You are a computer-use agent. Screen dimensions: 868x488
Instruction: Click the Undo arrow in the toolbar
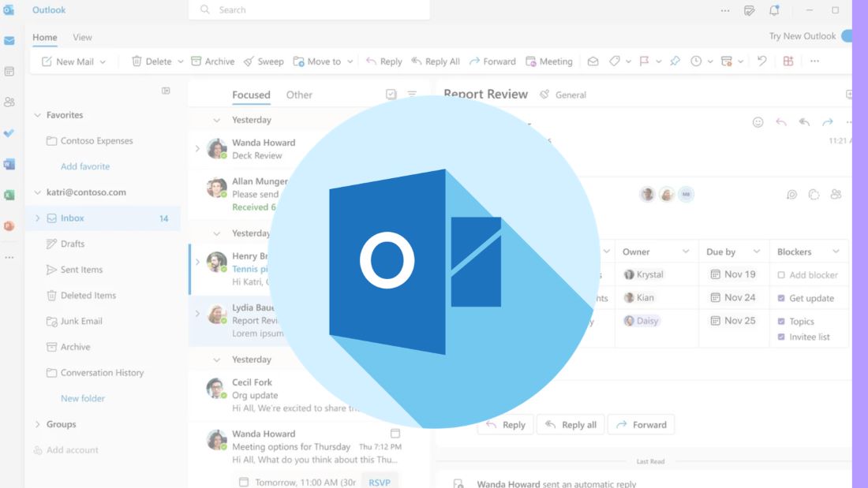tap(761, 61)
